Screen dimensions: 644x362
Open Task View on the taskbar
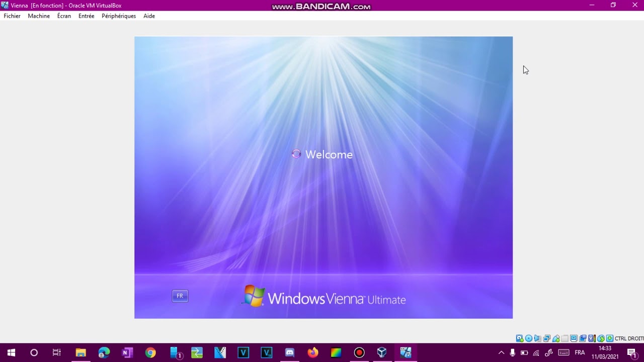(57, 352)
